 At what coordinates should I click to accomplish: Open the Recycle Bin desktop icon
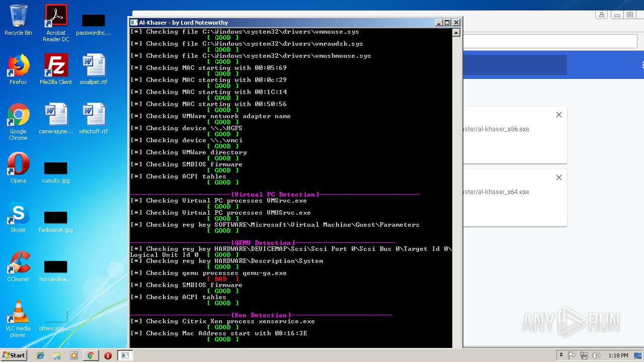click(x=18, y=20)
